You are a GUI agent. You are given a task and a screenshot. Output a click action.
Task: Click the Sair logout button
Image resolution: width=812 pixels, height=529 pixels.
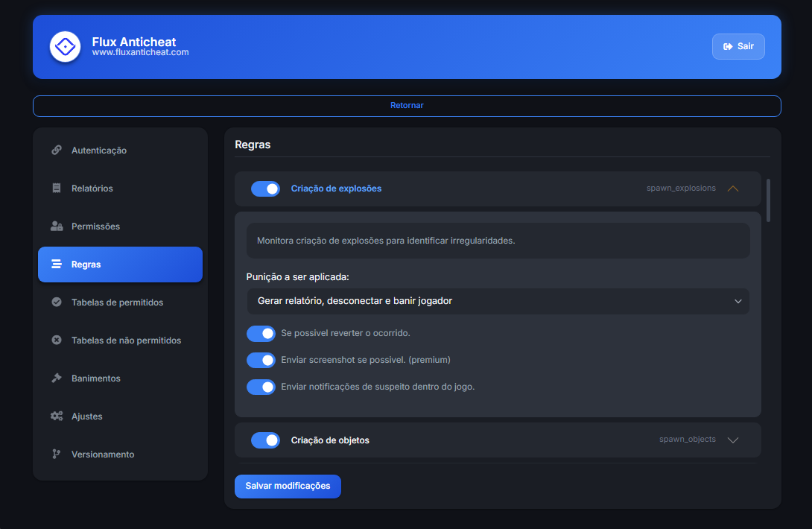[x=738, y=46]
